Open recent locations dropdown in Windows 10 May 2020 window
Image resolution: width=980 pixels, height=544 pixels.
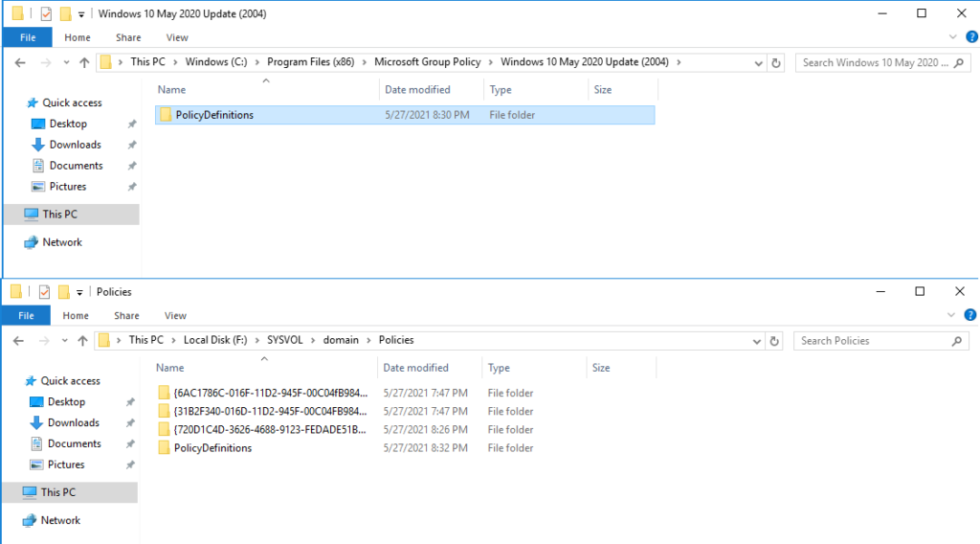(x=66, y=62)
